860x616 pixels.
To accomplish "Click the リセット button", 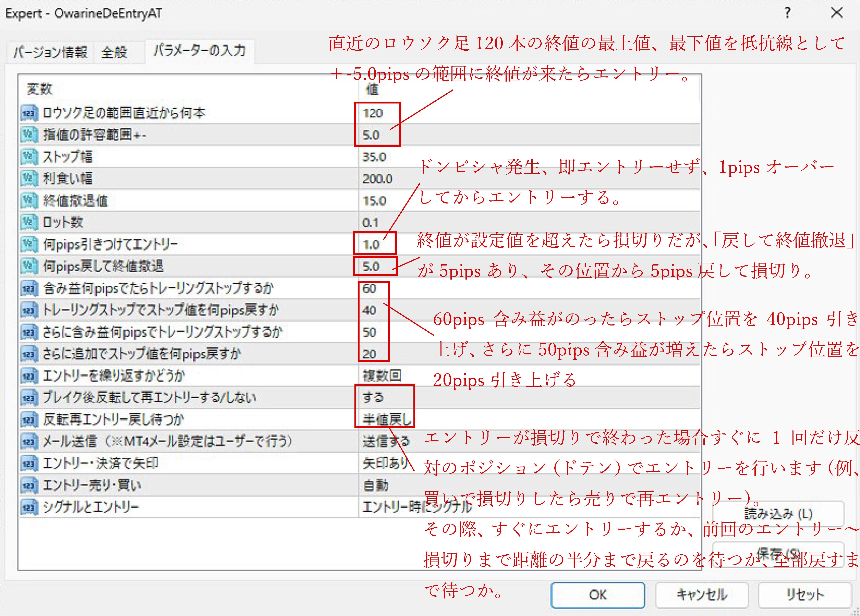I will coord(805,595).
